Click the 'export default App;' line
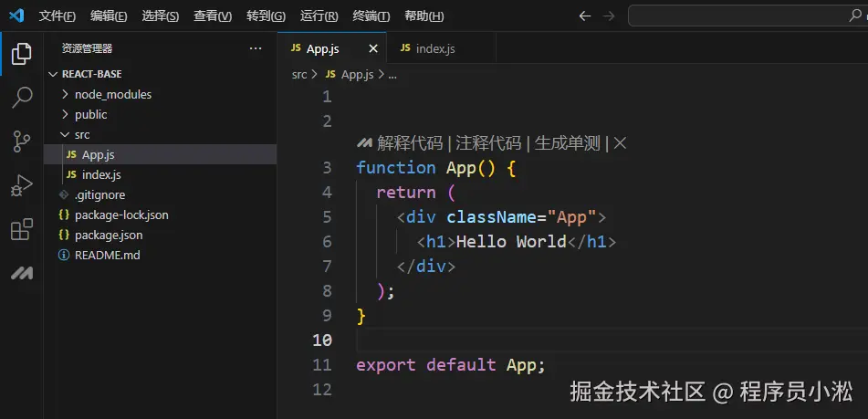Image resolution: width=868 pixels, height=419 pixels. 451,365
